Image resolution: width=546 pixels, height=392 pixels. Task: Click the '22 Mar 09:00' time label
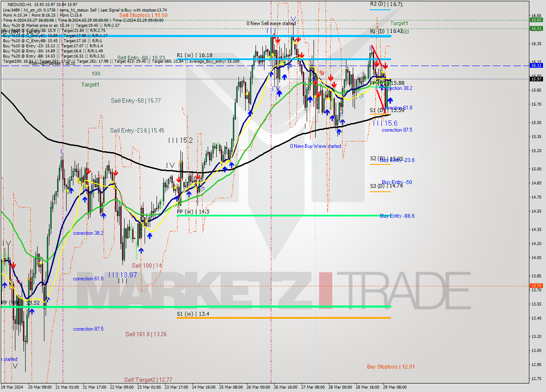[122, 387]
